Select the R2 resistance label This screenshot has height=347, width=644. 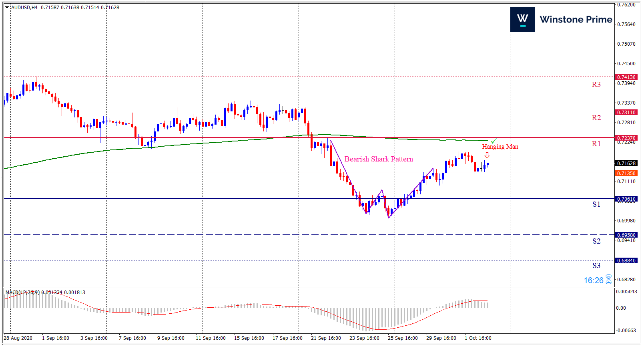(596, 118)
